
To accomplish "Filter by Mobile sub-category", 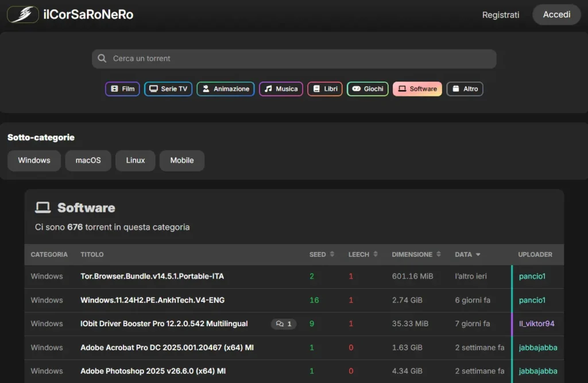I will [182, 161].
